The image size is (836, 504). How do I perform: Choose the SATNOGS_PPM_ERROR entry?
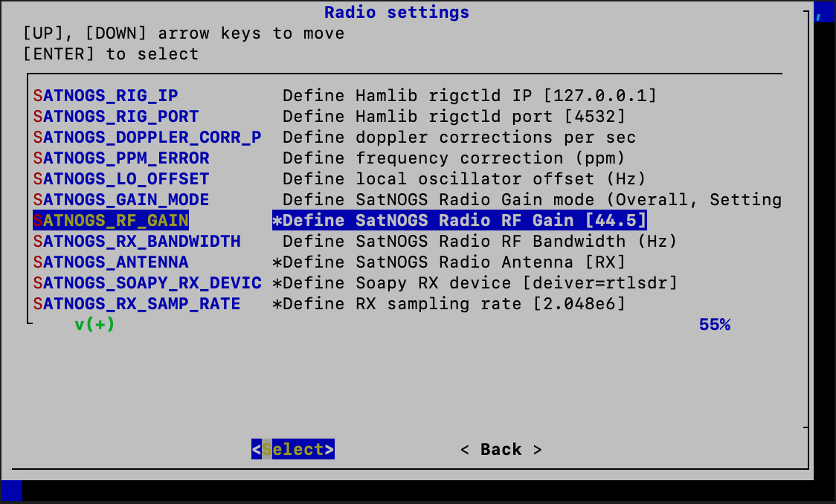click(121, 158)
